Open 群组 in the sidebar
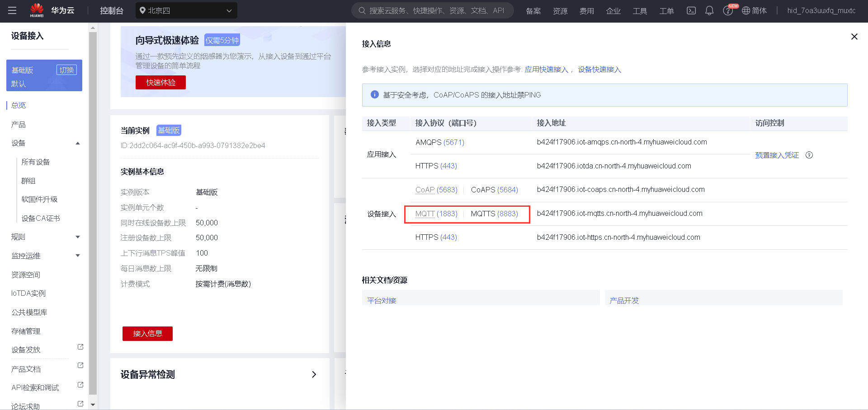The image size is (868, 410). pos(28,181)
